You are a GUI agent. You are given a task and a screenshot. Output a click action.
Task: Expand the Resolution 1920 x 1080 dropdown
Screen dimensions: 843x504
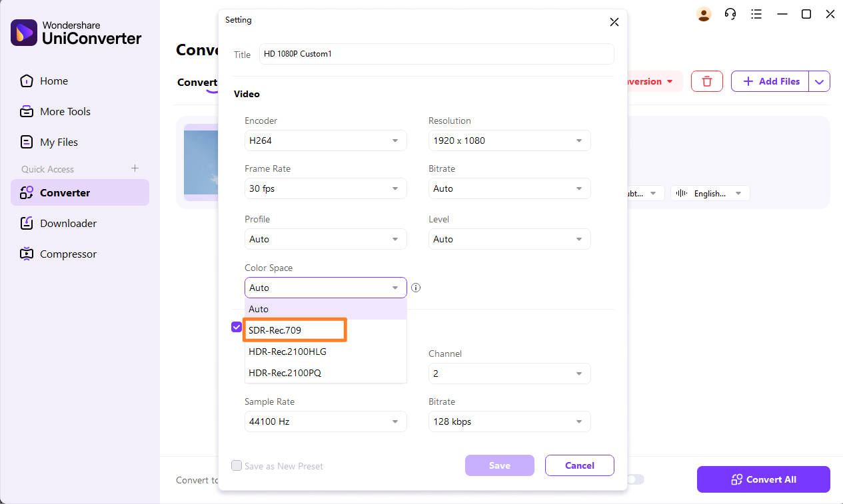[x=509, y=140]
